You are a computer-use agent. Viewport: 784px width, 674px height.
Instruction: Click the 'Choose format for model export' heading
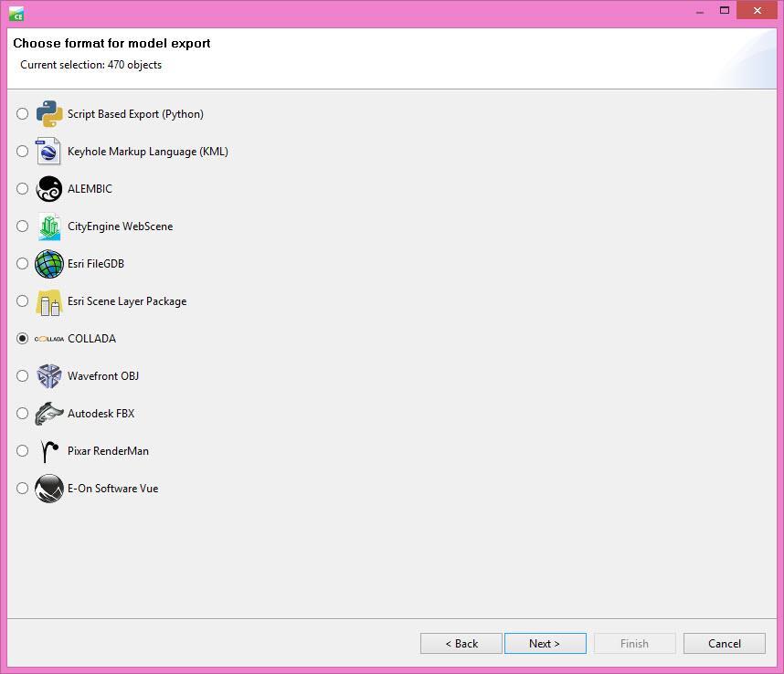click(112, 44)
